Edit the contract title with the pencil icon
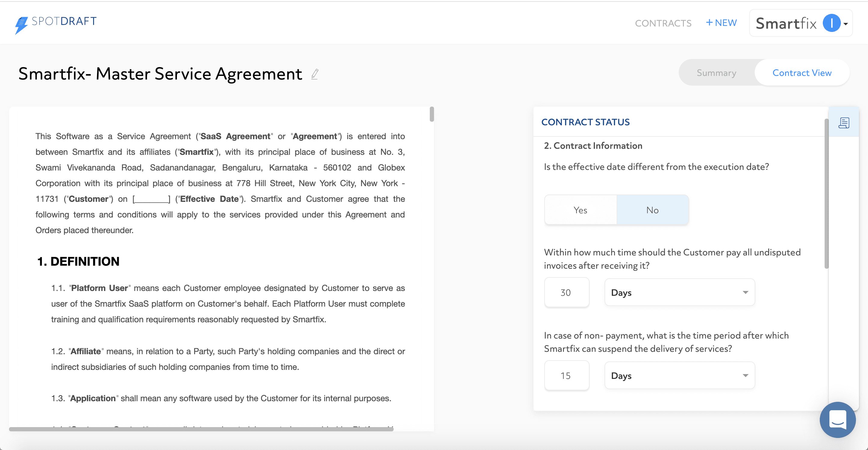 click(x=315, y=74)
